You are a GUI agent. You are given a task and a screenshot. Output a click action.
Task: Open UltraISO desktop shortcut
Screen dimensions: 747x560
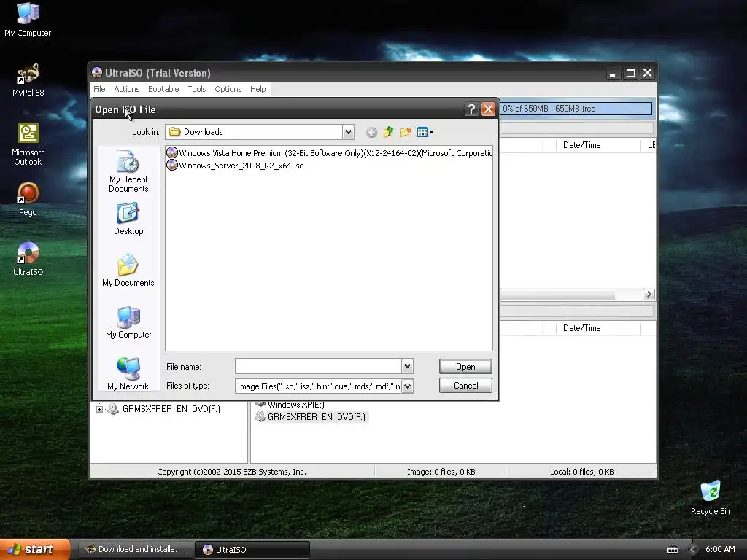point(28,259)
